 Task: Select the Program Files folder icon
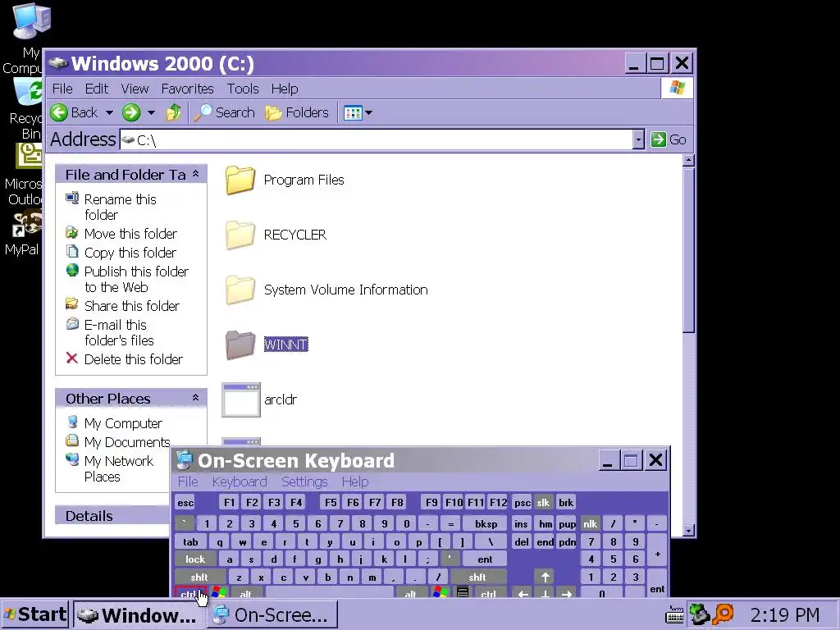point(240,180)
